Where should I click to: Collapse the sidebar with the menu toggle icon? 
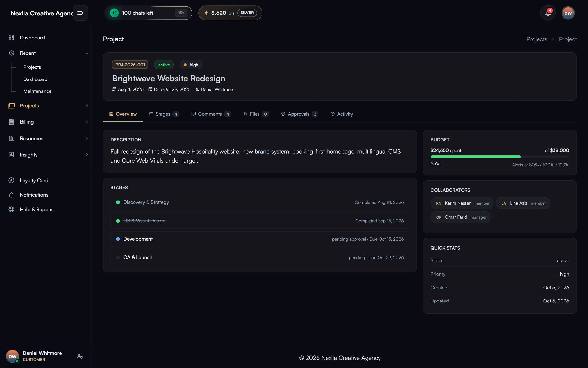(80, 13)
